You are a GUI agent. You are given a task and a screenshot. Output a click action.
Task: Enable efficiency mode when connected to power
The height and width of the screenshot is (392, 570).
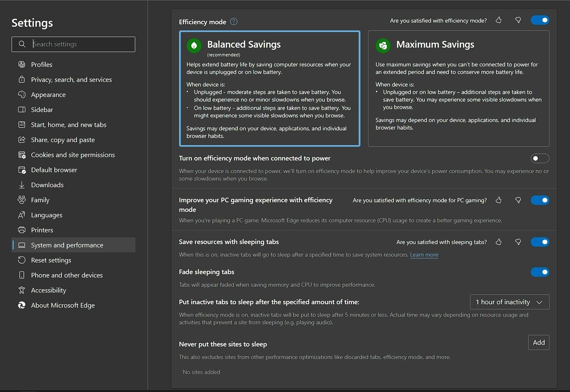(540, 158)
